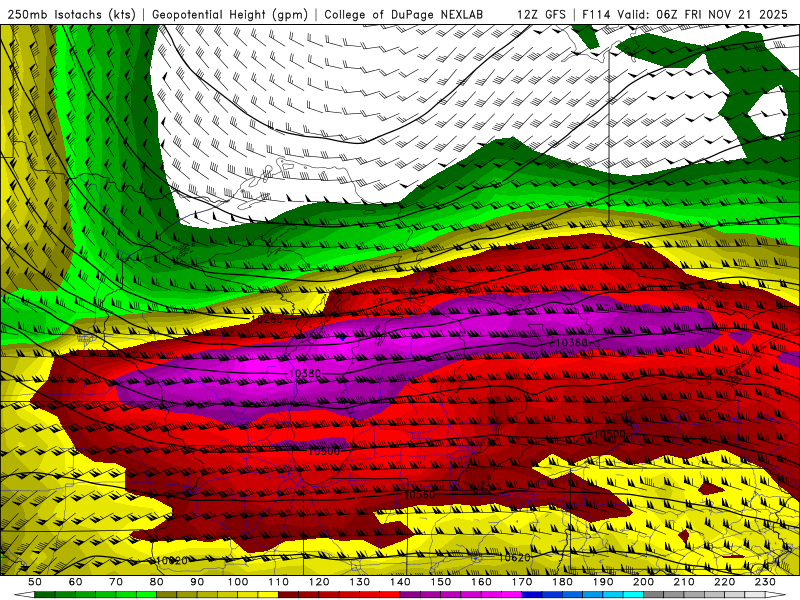Click the "F114 Valid: 06Z FRI NOV 21 2025" text
This screenshot has width=800, height=600.
tap(685, 14)
